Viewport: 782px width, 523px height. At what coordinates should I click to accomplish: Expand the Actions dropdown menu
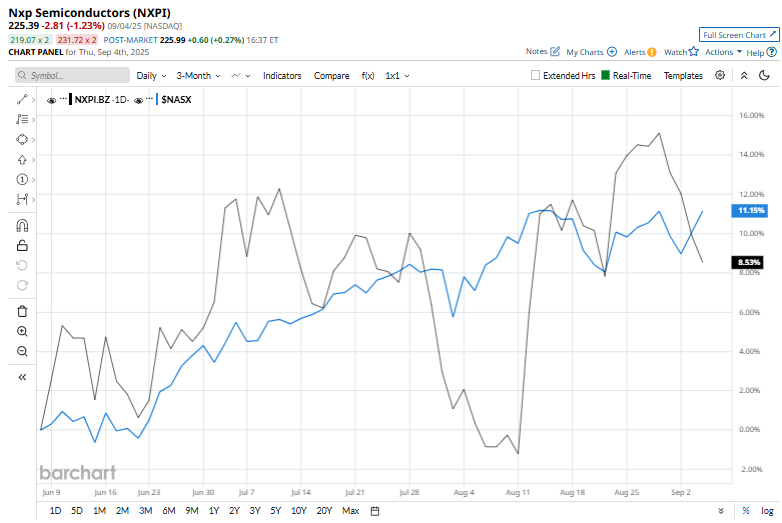pos(723,52)
